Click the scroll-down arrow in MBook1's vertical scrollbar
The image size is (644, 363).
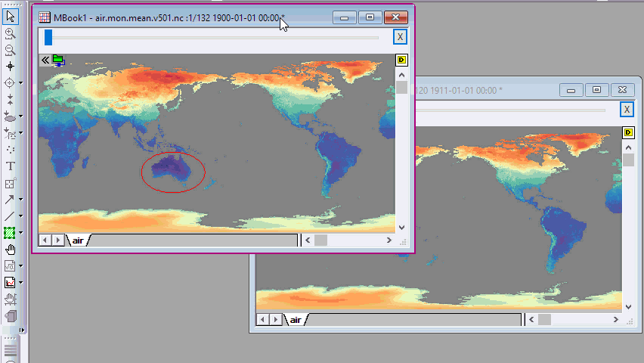pyautogui.click(x=401, y=226)
